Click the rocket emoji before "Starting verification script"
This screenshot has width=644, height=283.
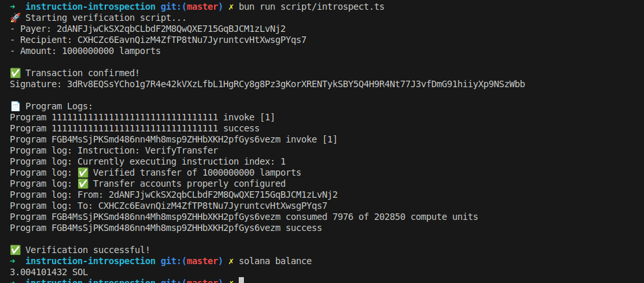[x=15, y=17]
